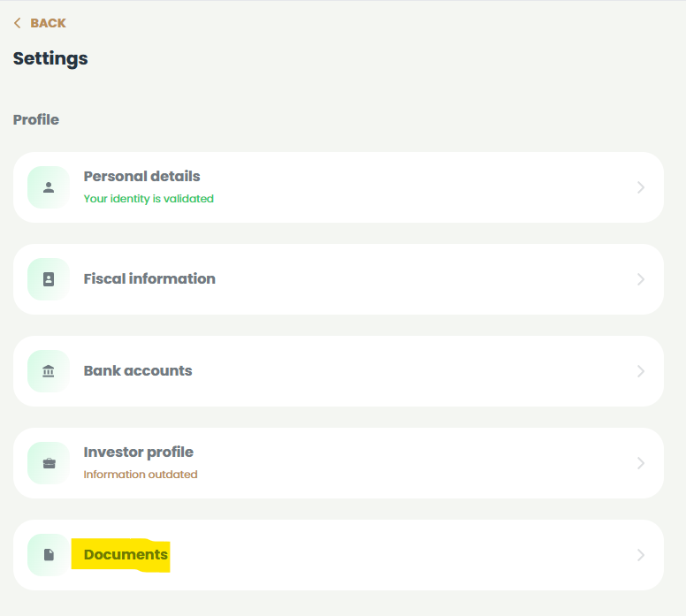
Task: Open the highlighted Documents label
Action: point(126,554)
